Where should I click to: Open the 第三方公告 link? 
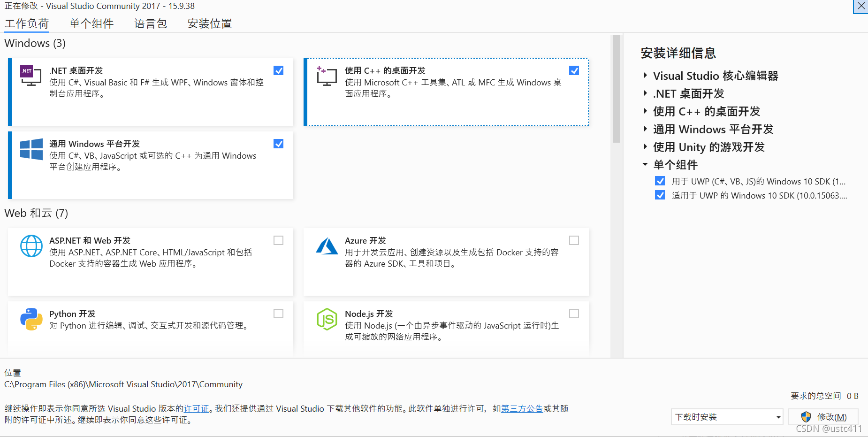(x=522, y=409)
